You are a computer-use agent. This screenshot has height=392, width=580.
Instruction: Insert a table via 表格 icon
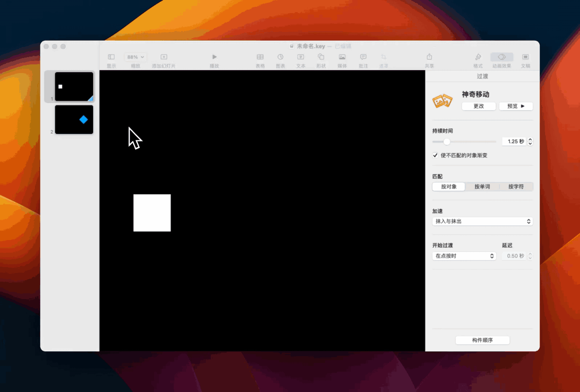click(x=260, y=57)
